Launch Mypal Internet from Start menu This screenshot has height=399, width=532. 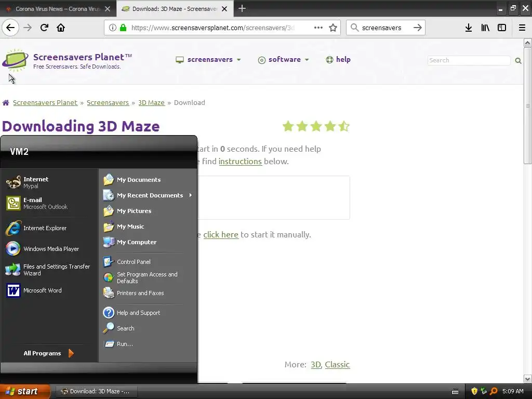50,182
